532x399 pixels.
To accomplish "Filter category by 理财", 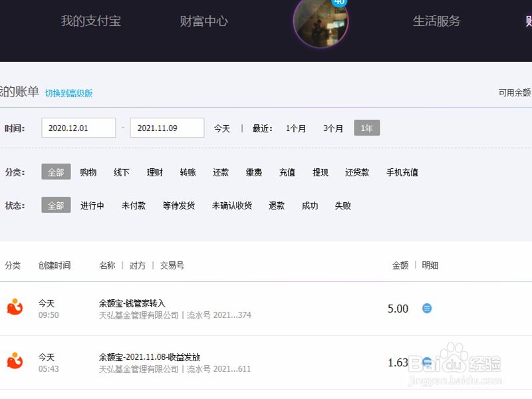I will point(155,172).
